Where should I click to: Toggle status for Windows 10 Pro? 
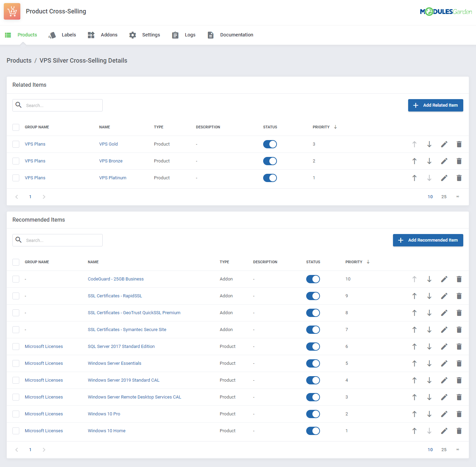click(313, 414)
